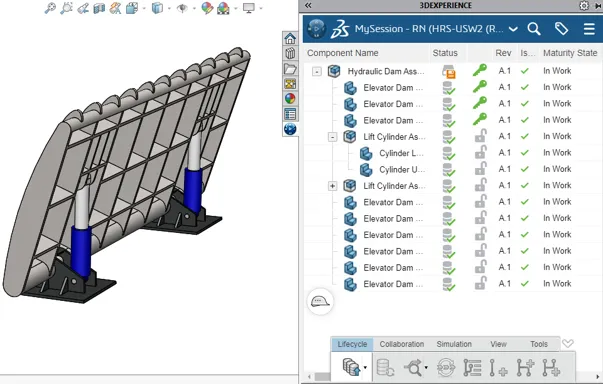603x384 pixels.
Task: Click the Display Style icon
Action: tap(157, 8)
